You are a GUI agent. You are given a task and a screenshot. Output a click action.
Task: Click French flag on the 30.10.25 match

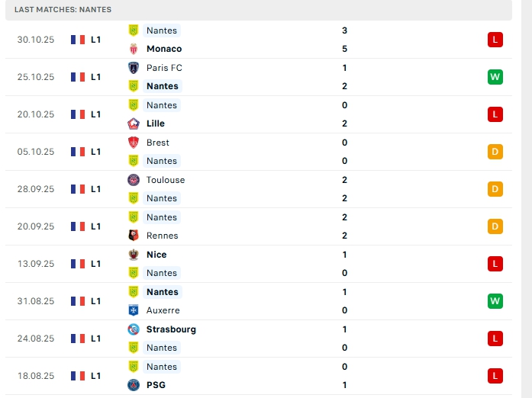click(78, 40)
